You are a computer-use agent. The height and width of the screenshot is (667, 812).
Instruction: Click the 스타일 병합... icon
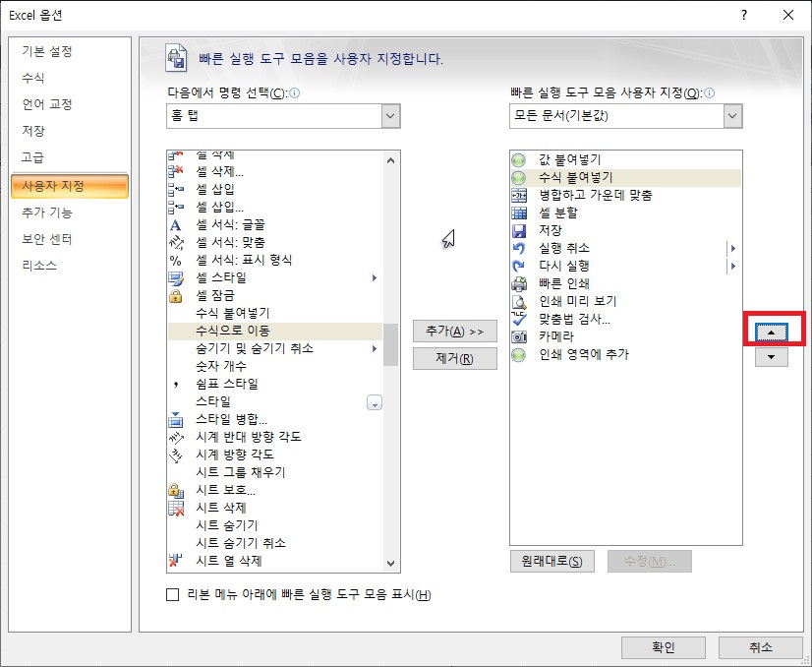176,419
